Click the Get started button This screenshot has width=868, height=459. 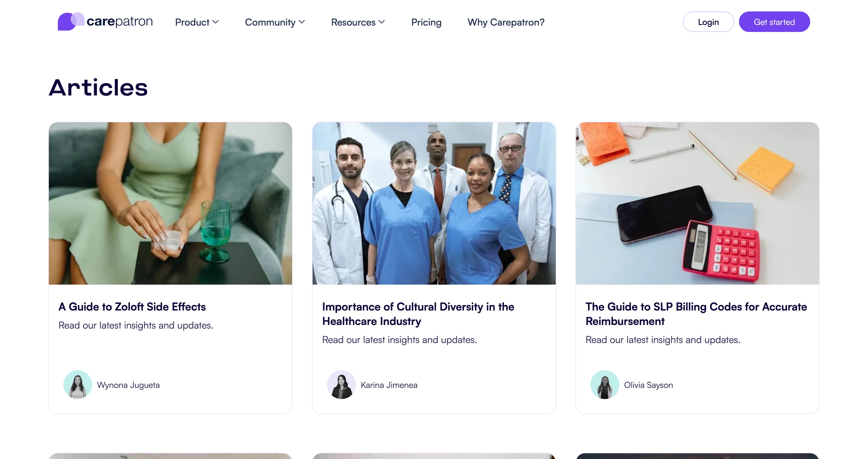(x=774, y=22)
